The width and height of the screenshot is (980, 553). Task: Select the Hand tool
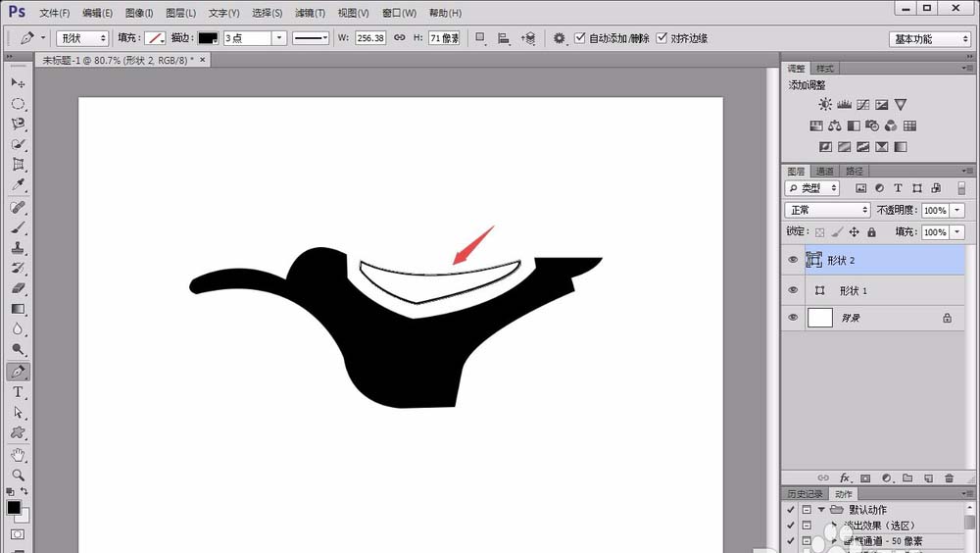(x=18, y=454)
